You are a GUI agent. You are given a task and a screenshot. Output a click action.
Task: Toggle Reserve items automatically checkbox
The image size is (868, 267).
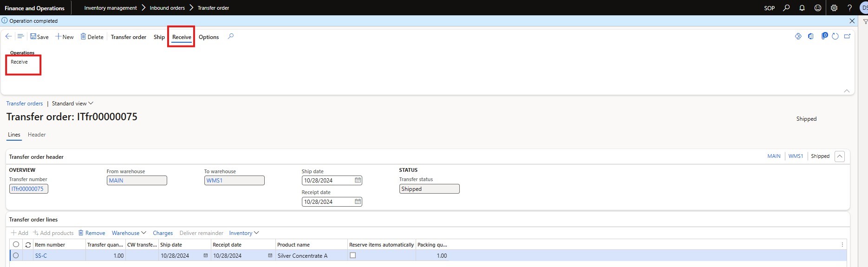[353, 255]
